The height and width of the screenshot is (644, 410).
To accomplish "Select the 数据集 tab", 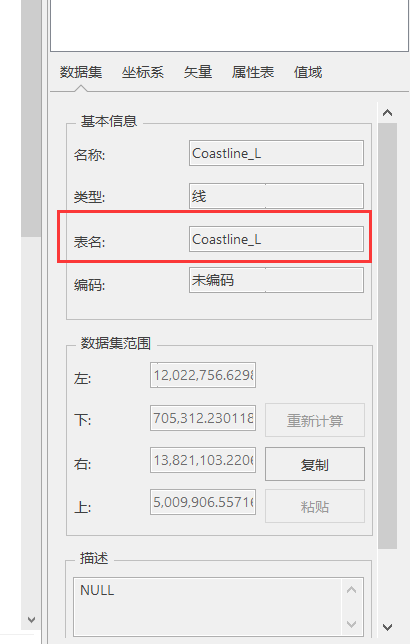I will tap(81, 73).
